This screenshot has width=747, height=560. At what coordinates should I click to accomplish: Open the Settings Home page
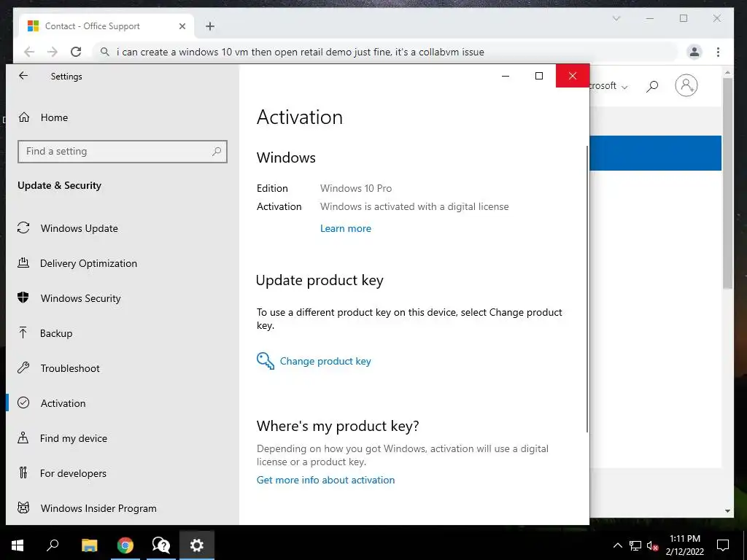click(x=123, y=117)
